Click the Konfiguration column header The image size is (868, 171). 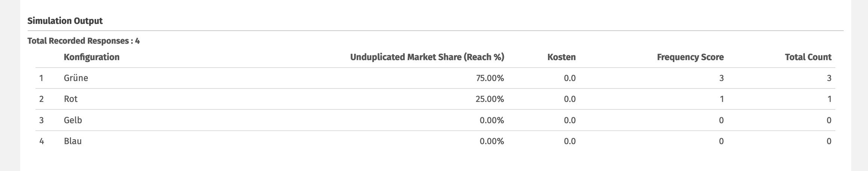tap(92, 57)
